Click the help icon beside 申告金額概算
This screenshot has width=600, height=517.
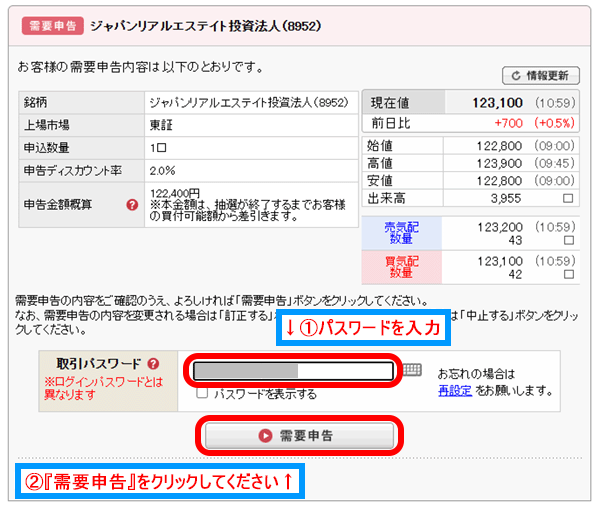[x=132, y=205]
